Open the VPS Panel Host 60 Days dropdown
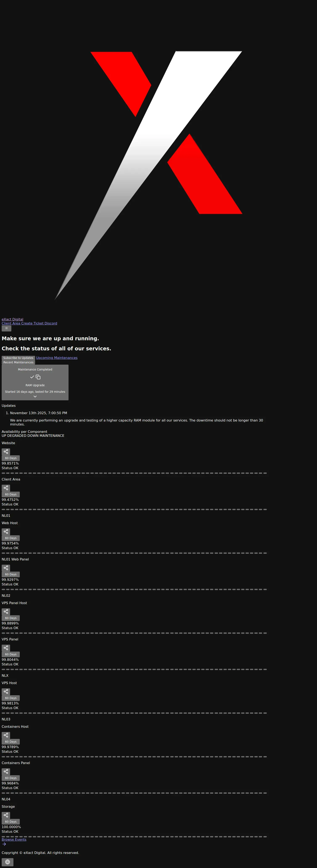Screen dimensions: 317x868 (11, 618)
